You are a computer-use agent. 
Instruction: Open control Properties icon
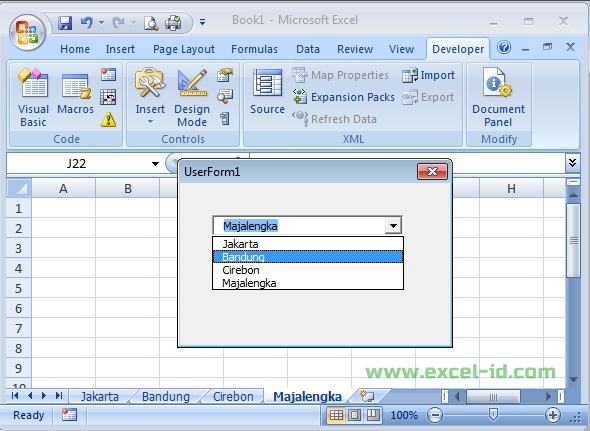225,75
